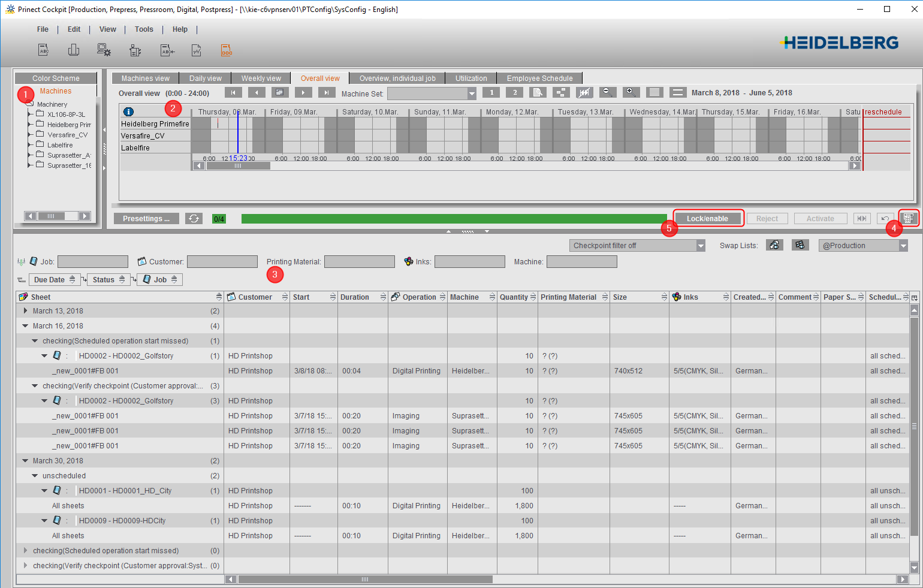
Task: Click the magnifier document icon in planning toolbar
Action: click(x=538, y=92)
